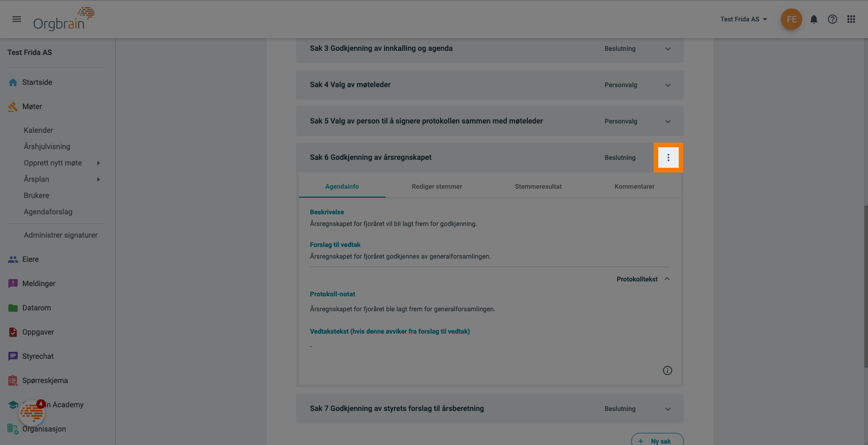Open the Test Frida AS organization dropdown
This screenshot has height=445, width=868.
tap(744, 19)
